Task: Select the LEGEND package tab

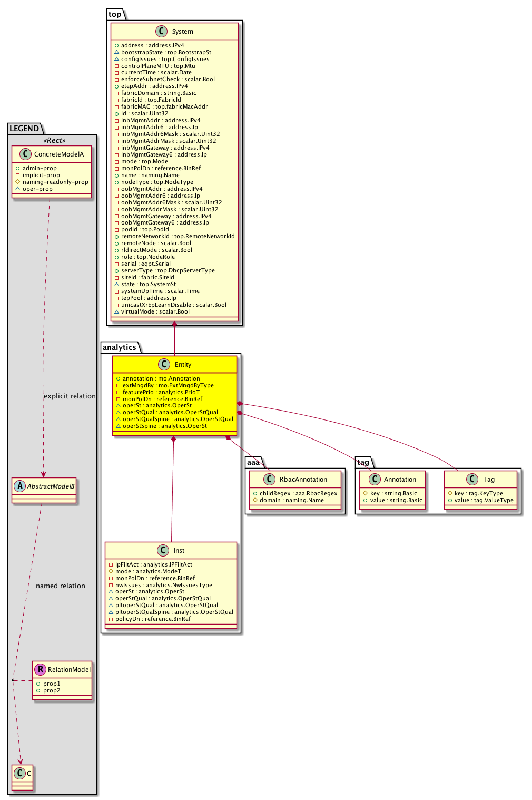Action: (24, 129)
